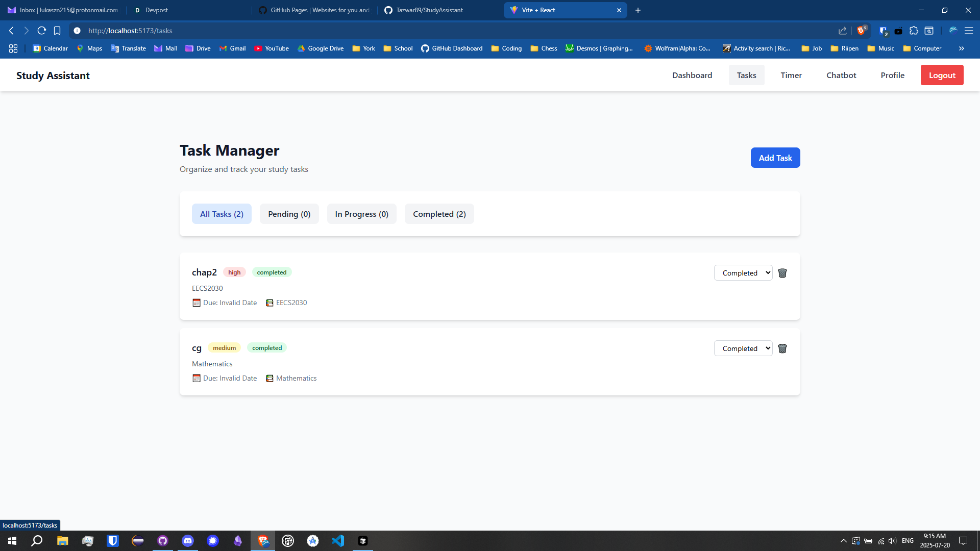Screen dimensions: 980x551
Task: Bookmark this page using bookmark icon
Action: (x=57, y=31)
